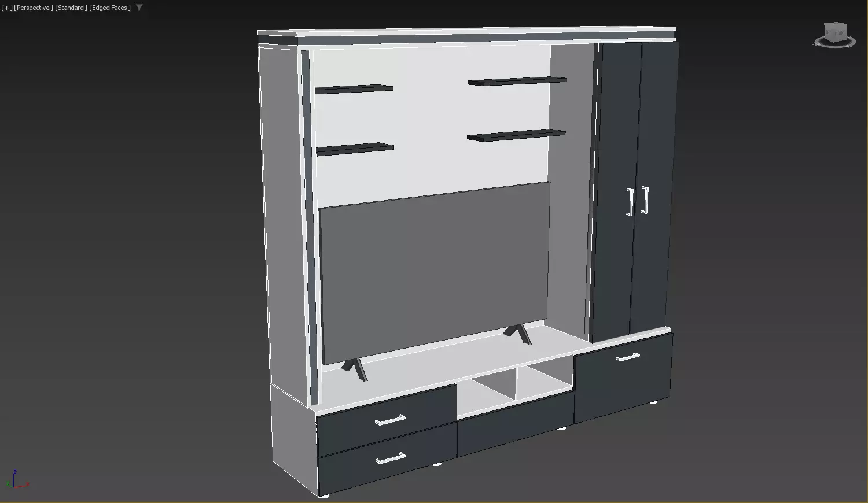Screen dimensions: 868x503
Task: Open the Perspective viewport label menu
Action: (x=34, y=8)
